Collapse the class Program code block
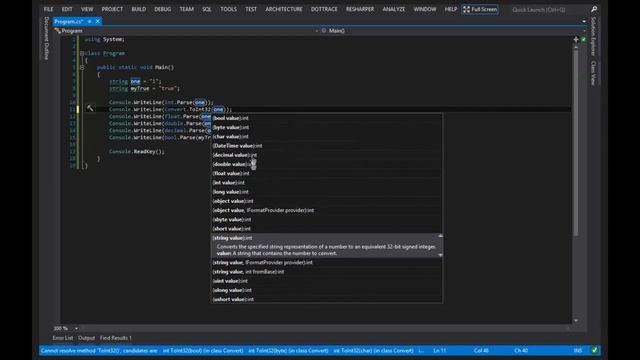The image size is (640, 360). coord(82,53)
